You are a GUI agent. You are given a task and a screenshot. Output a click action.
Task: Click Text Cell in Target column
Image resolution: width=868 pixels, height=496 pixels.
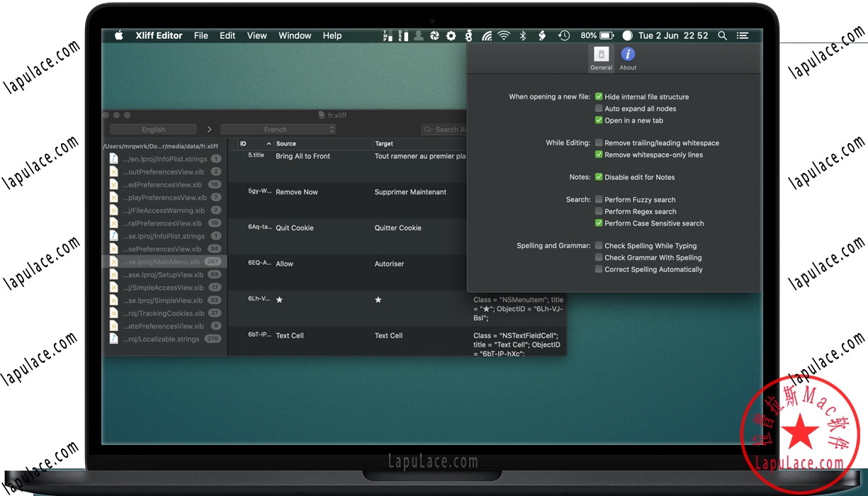point(388,336)
